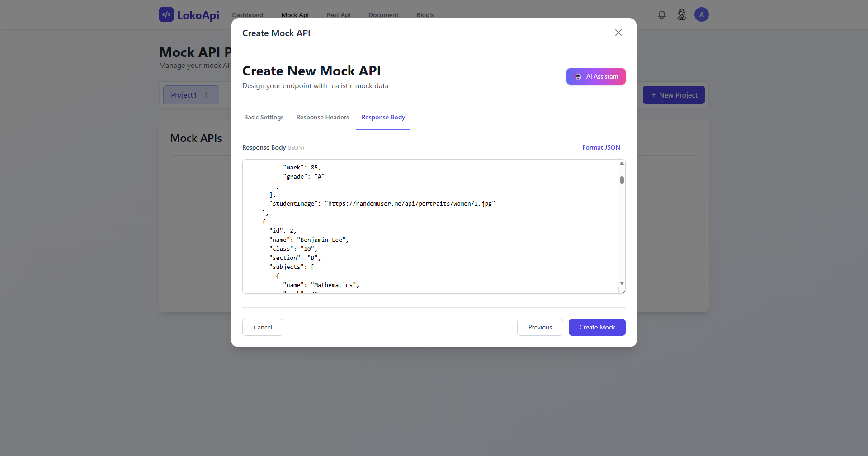Open the notifications bell
Viewport: 868px width, 456px height.
coord(662,15)
